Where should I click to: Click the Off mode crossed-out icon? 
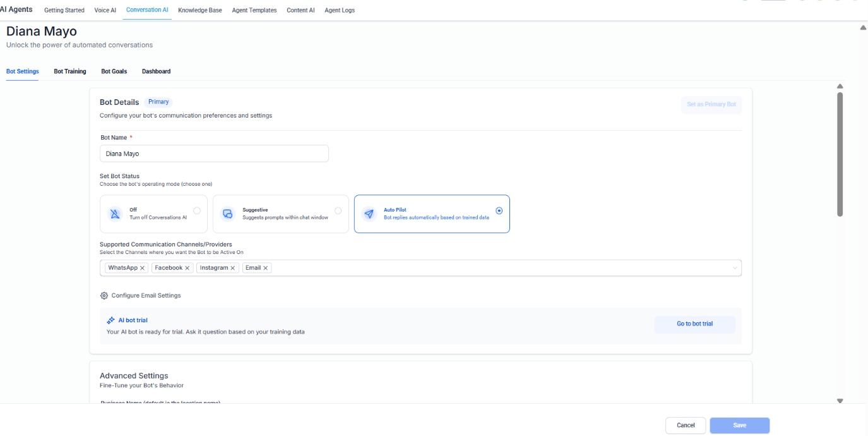point(115,214)
